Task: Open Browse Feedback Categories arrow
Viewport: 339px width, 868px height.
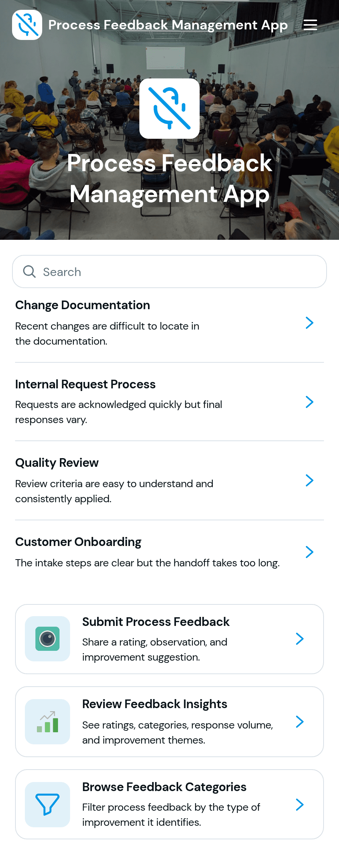Action: point(300,805)
